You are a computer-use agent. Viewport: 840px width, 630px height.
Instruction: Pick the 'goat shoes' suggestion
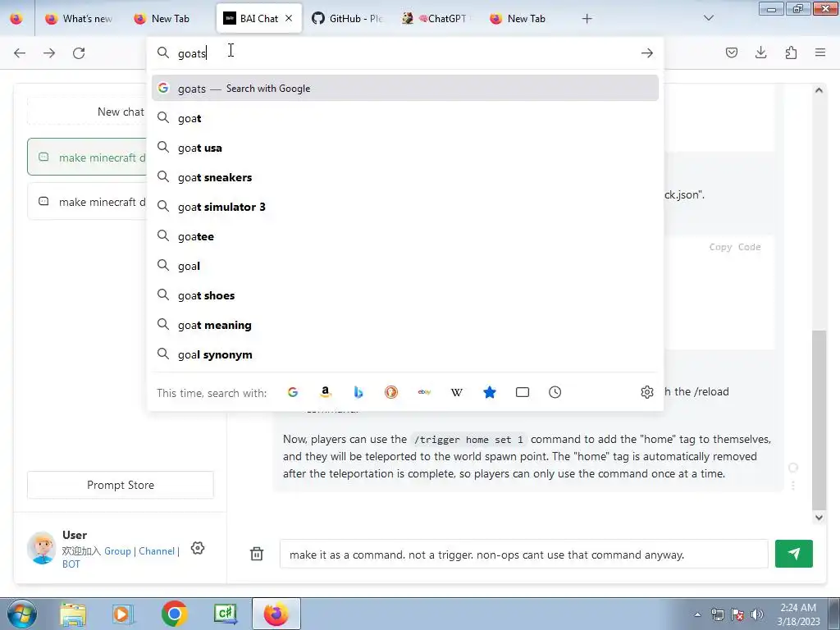tap(405, 295)
